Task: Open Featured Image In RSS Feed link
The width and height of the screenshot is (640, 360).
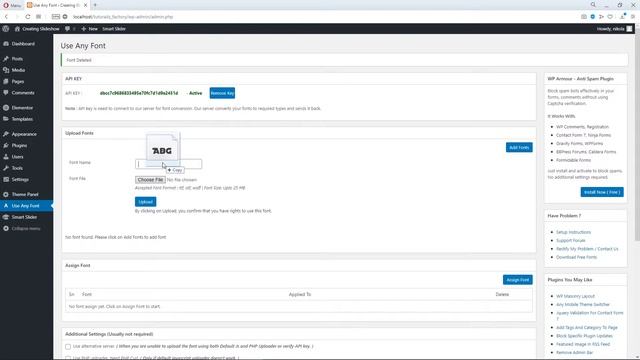Action: pos(583,344)
